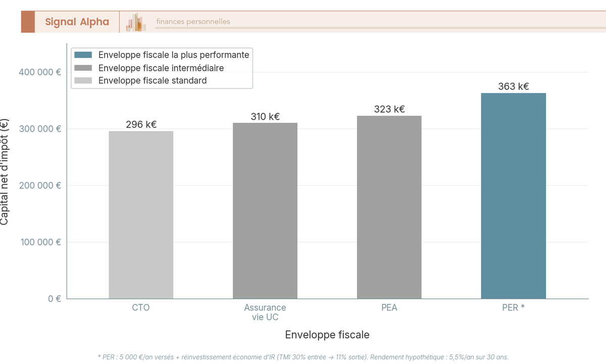Click the orange square beside Signal Alpha
Viewport: 606px width, 364px height.
point(28,22)
